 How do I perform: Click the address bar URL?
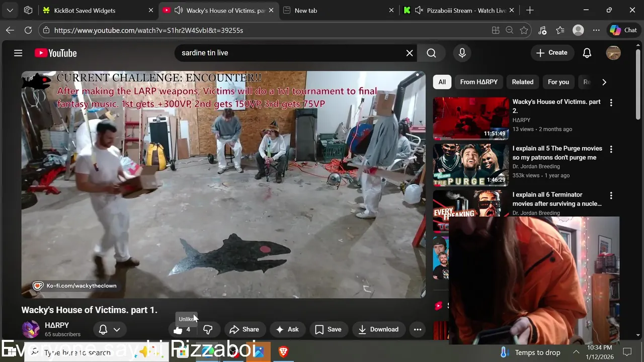pyautogui.click(x=148, y=30)
